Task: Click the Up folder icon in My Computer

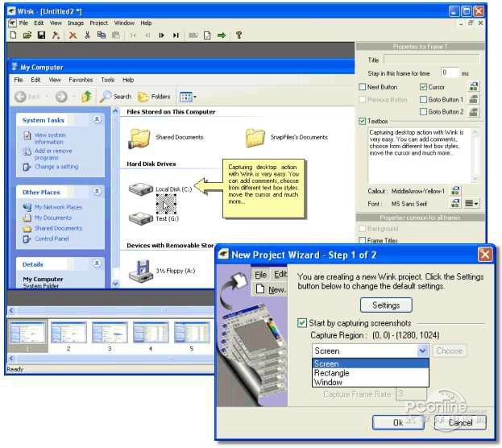Action: point(86,97)
